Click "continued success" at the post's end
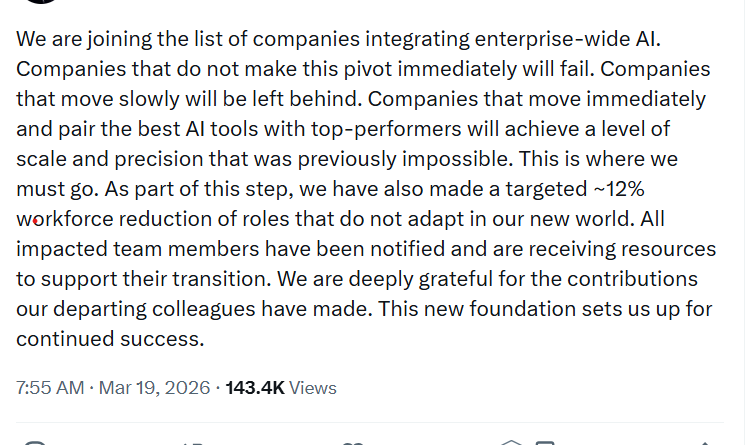Viewport: 746px width, 445px height. pyautogui.click(x=110, y=338)
